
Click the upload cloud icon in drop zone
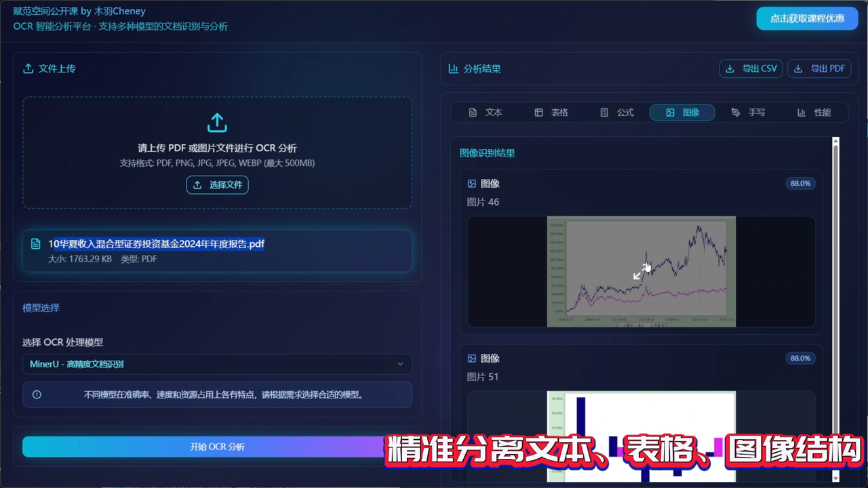pyautogui.click(x=217, y=123)
